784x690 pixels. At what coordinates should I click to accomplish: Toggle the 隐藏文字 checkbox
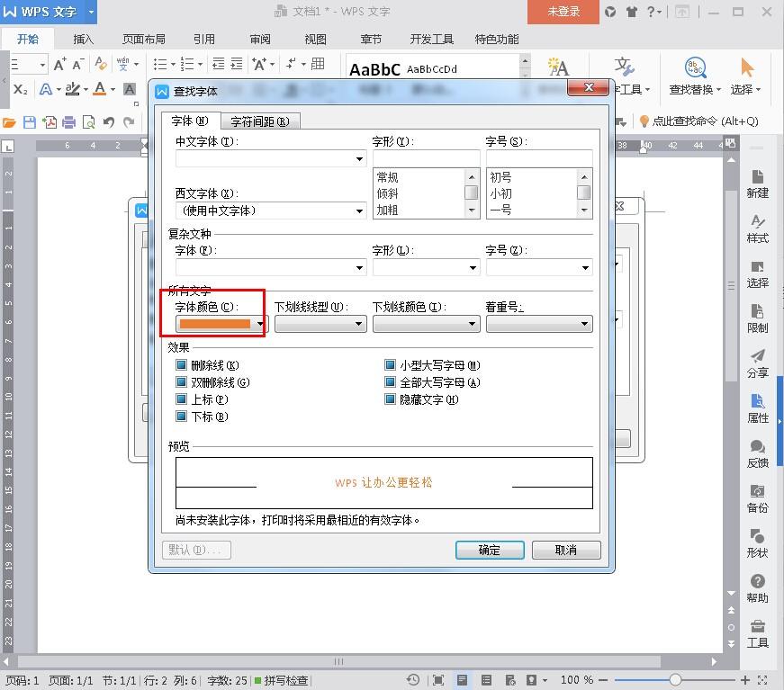390,399
